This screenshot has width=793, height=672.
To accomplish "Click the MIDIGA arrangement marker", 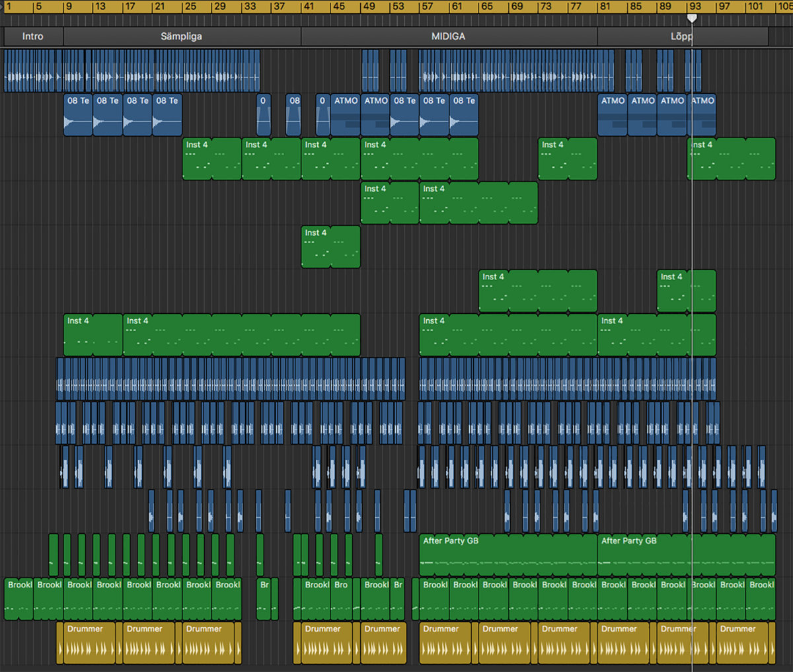I will (448, 36).
